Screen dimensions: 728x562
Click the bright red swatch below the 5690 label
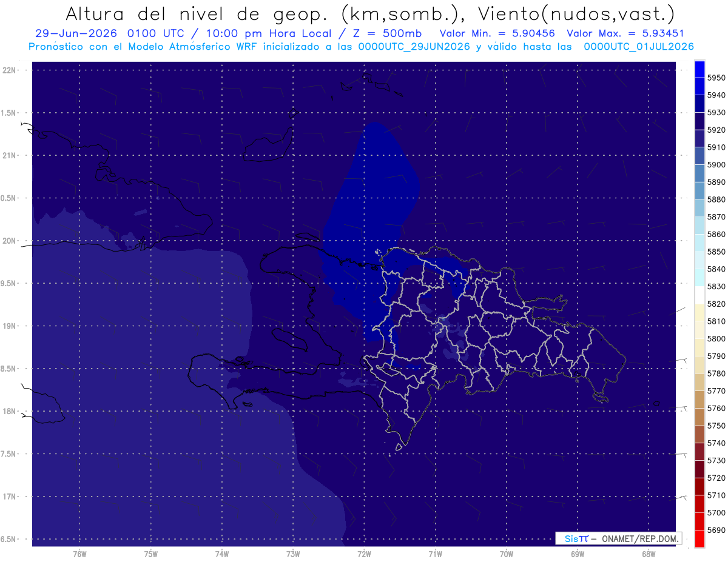click(x=699, y=538)
